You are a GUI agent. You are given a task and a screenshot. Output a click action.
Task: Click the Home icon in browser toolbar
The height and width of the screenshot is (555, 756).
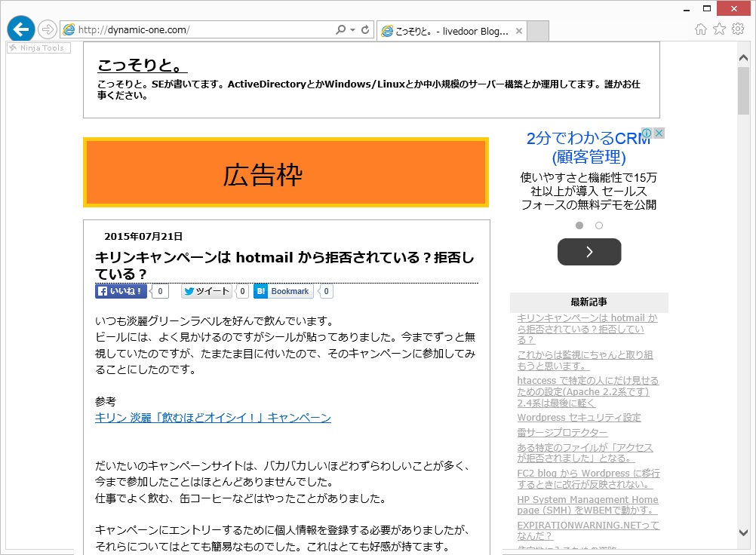(701, 29)
